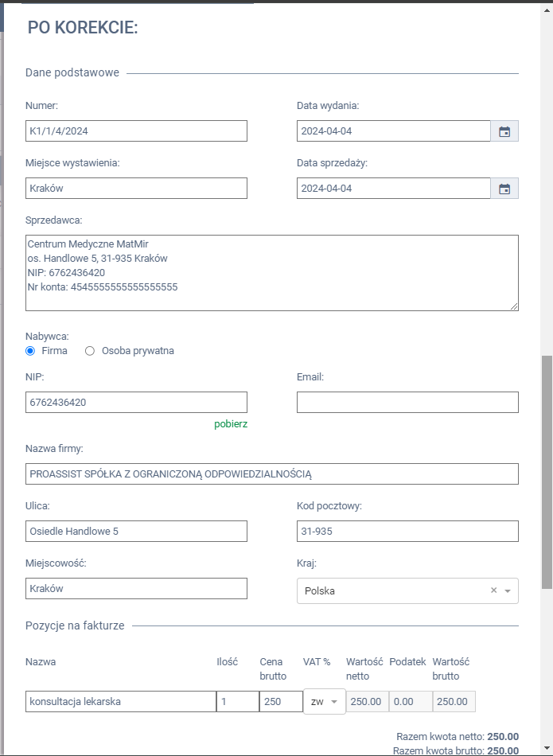The width and height of the screenshot is (553, 756).
Task: Click the Cena brutto field
Action: tap(281, 702)
